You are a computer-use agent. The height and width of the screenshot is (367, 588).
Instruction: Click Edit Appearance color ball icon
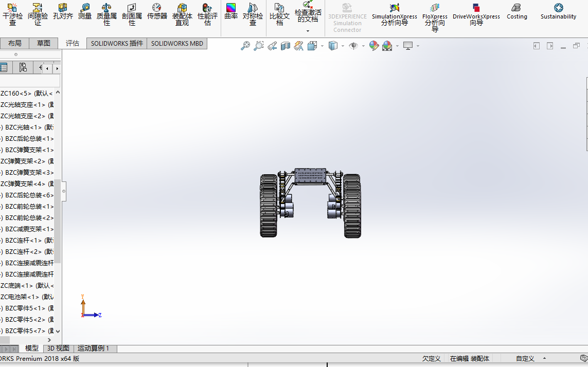(x=374, y=46)
